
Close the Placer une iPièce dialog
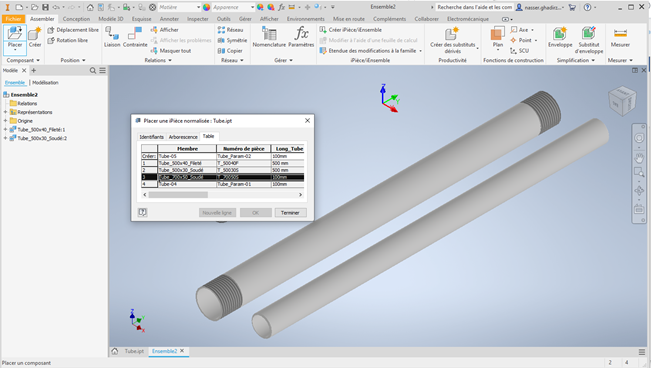coord(307,120)
